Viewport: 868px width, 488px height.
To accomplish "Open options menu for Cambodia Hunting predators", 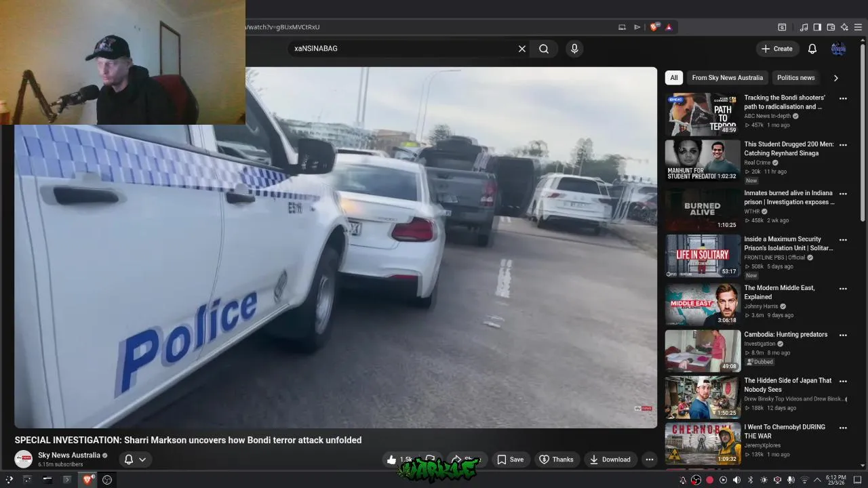I will tap(843, 335).
